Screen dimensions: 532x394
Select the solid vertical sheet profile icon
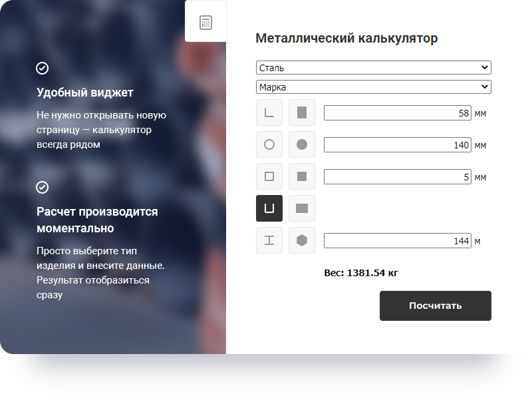[302, 112]
